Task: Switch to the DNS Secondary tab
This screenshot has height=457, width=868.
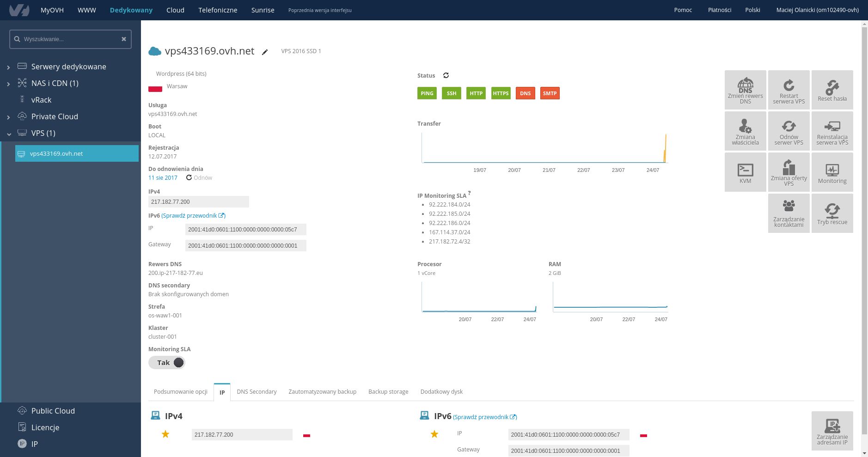Action: click(257, 391)
